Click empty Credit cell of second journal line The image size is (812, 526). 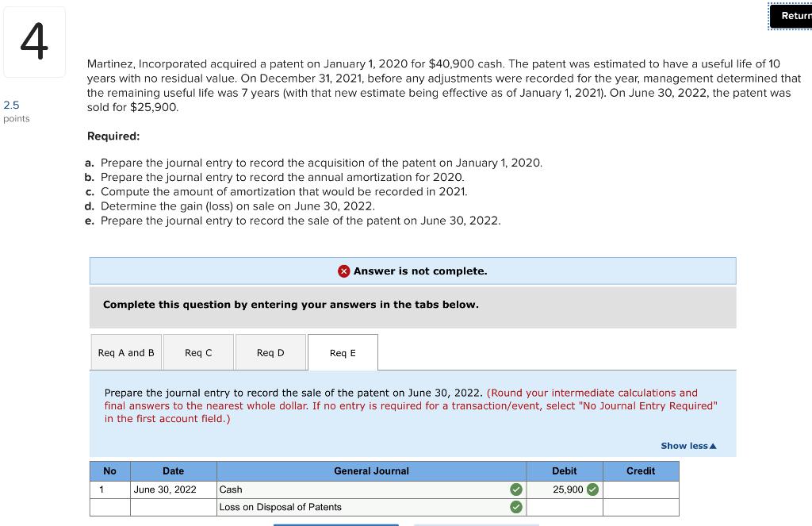coord(641,507)
